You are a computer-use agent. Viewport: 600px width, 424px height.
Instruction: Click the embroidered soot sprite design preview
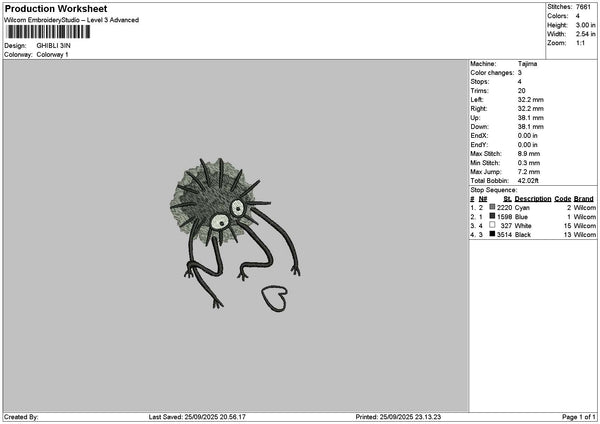[235, 233]
